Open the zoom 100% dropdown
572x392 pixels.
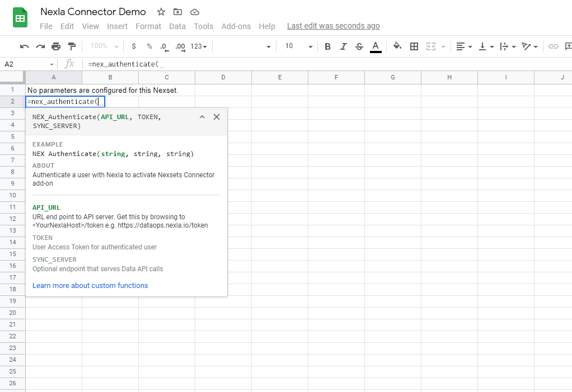coord(104,46)
